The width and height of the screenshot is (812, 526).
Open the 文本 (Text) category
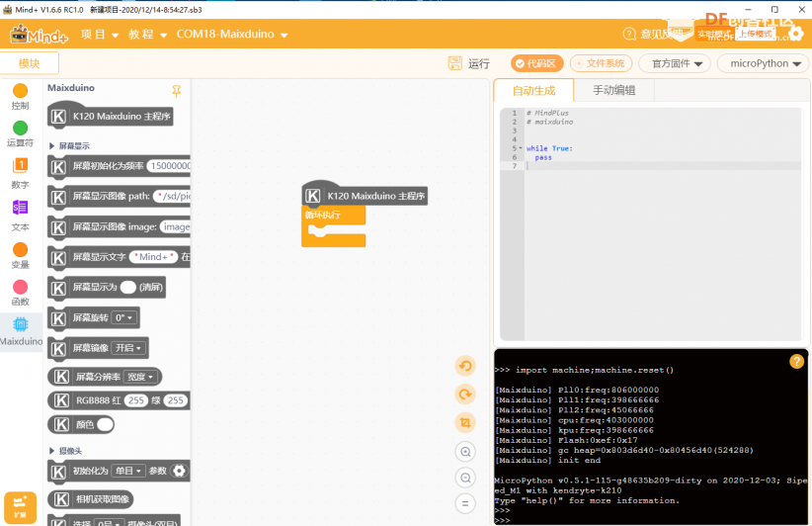point(20,216)
